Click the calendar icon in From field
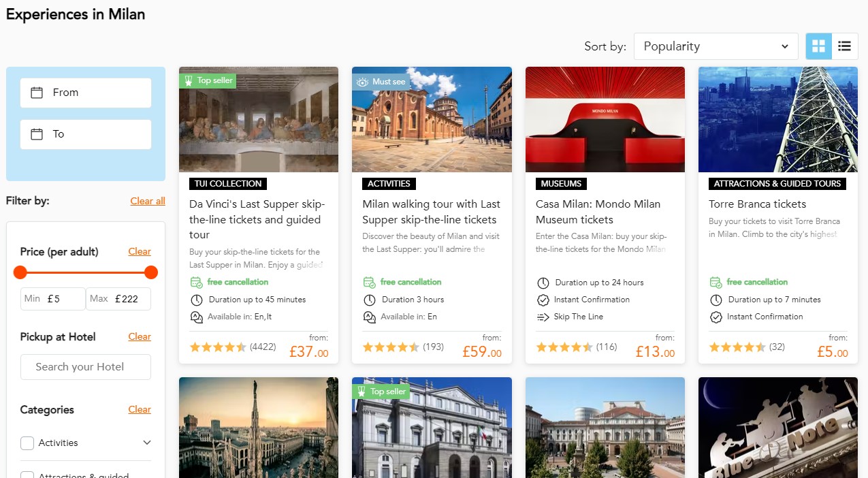This screenshot has height=478, width=868. (x=37, y=93)
